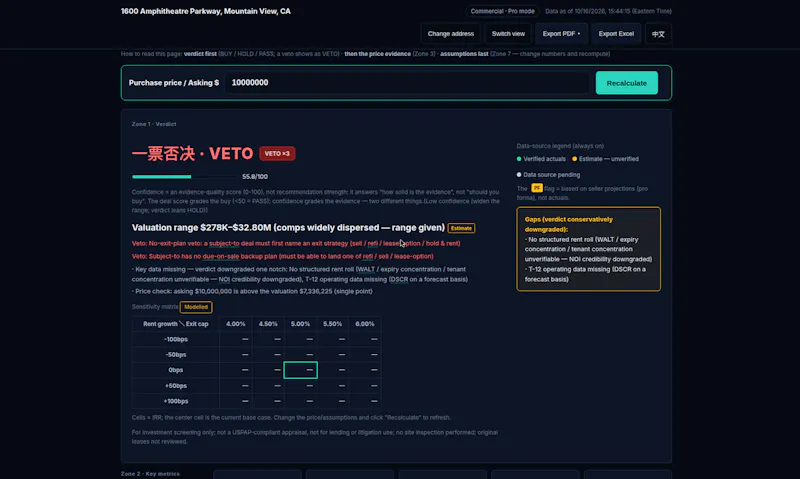This screenshot has height=479, width=800.
Task: Click the Change address button
Action: [451, 34]
